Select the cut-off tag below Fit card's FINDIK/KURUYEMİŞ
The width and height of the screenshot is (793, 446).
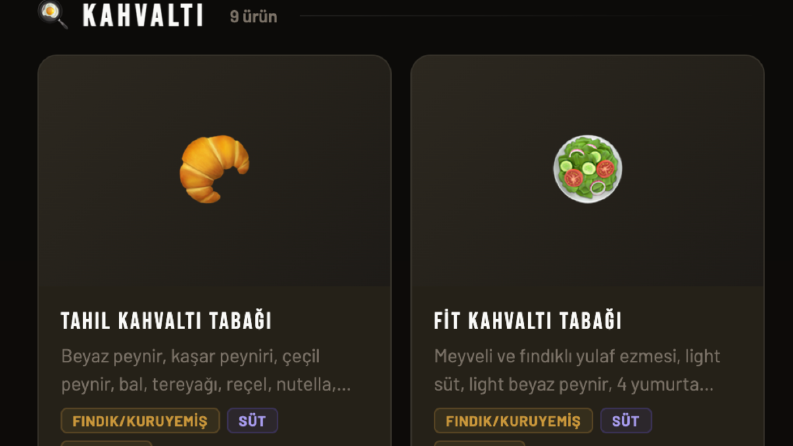(x=479, y=443)
